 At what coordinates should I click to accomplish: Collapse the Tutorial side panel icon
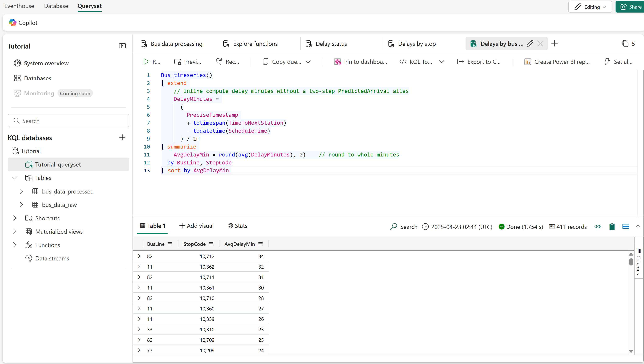pos(122,46)
